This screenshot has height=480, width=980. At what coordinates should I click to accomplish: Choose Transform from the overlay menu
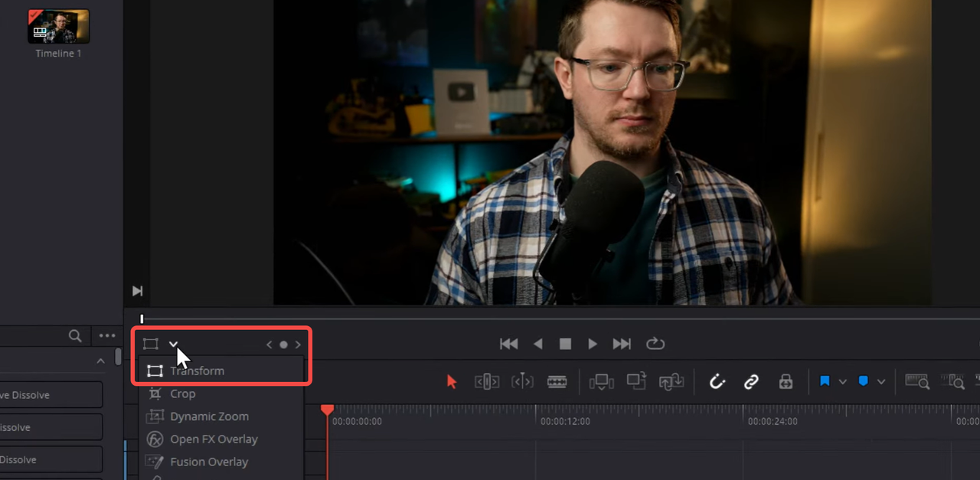(x=221, y=371)
